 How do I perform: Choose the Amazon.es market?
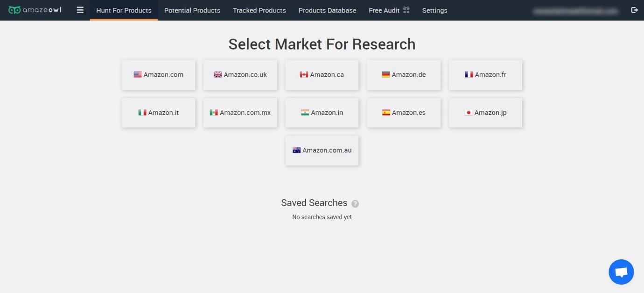pos(404,113)
